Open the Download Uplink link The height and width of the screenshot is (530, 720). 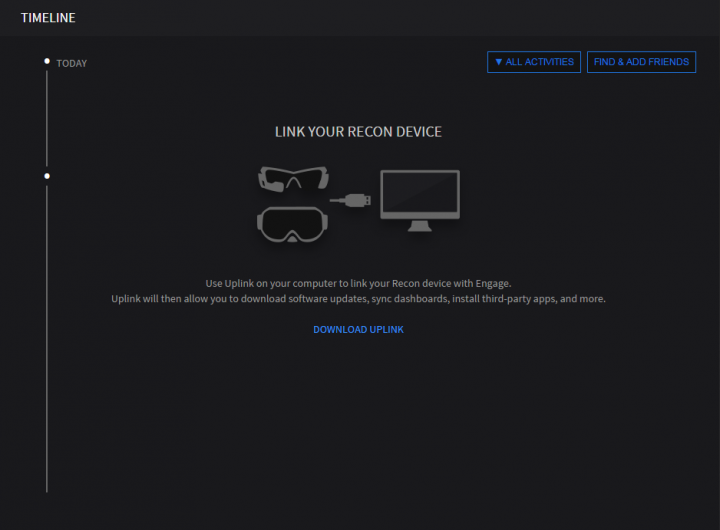click(x=358, y=329)
